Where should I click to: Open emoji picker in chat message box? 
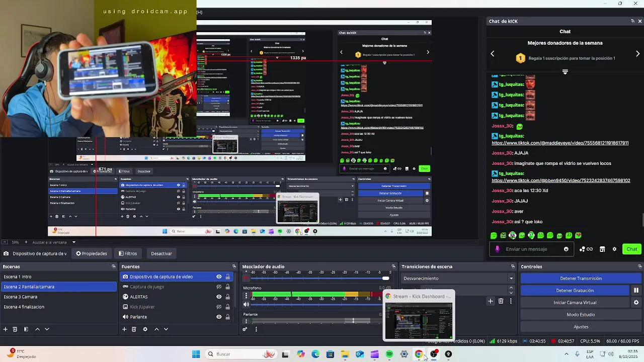coord(566,249)
